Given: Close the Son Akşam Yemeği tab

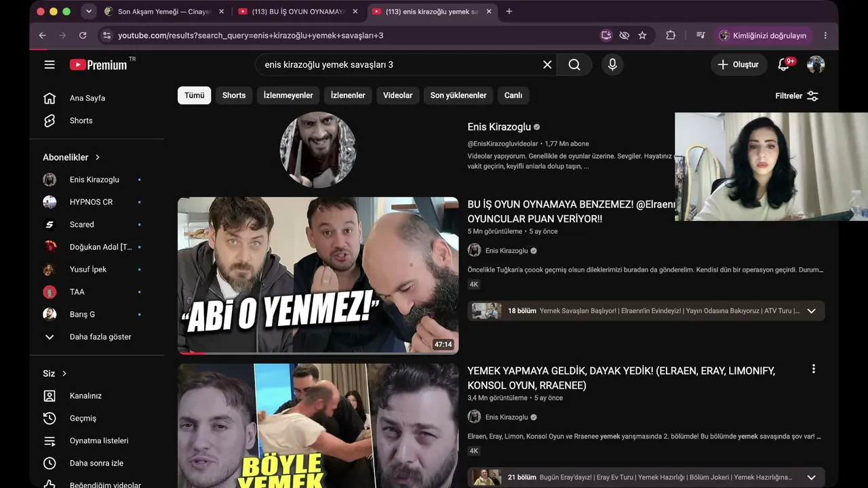Looking at the screenshot, I should pos(221,12).
